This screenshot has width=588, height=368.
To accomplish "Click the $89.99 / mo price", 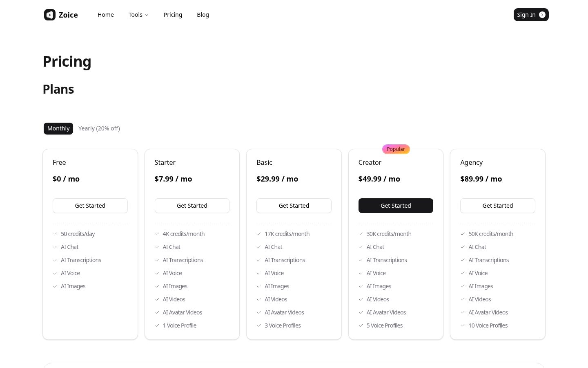I will 481,179.
